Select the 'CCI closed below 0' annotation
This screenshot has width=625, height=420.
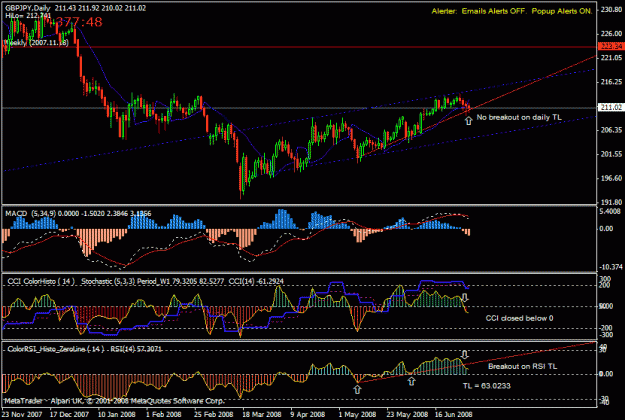click(x=519, y=318)
